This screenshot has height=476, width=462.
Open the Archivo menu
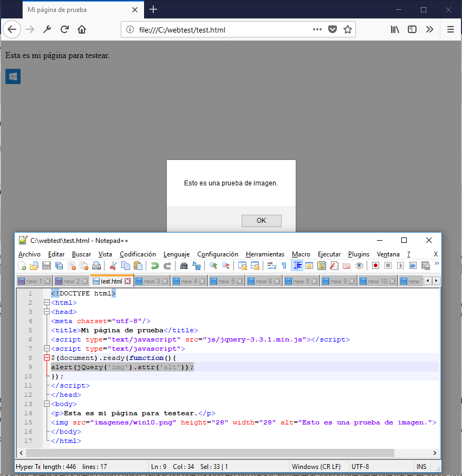[x=29, y=254]
